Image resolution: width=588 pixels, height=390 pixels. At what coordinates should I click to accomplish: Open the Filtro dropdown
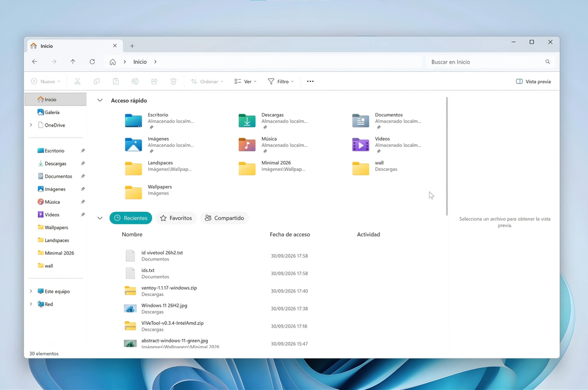pos(281,81)
